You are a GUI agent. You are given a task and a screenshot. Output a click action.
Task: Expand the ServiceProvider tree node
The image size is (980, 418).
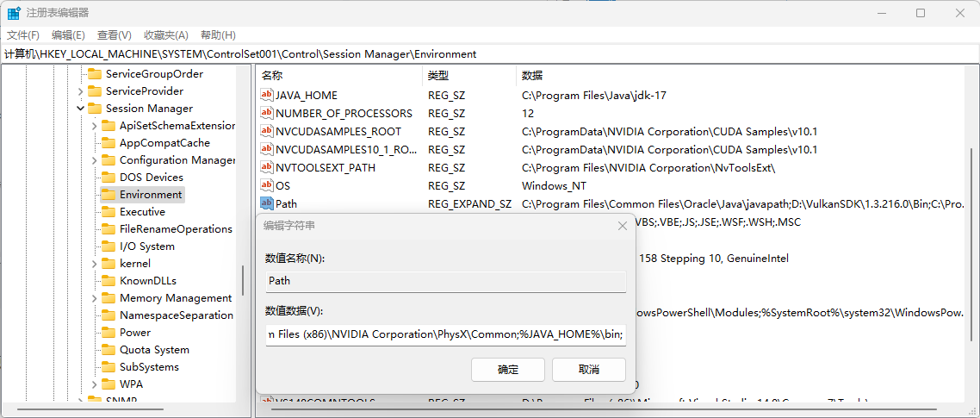coord(80,91)
